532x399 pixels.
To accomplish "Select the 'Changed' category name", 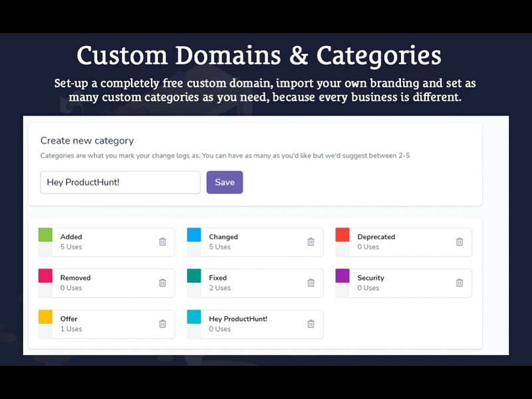I will pos(223,237).
